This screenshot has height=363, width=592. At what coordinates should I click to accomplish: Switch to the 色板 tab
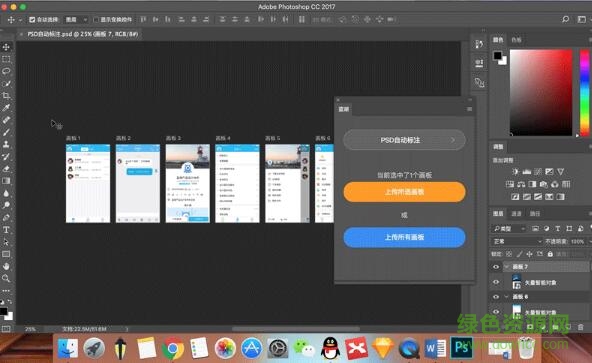click(516, 40)
